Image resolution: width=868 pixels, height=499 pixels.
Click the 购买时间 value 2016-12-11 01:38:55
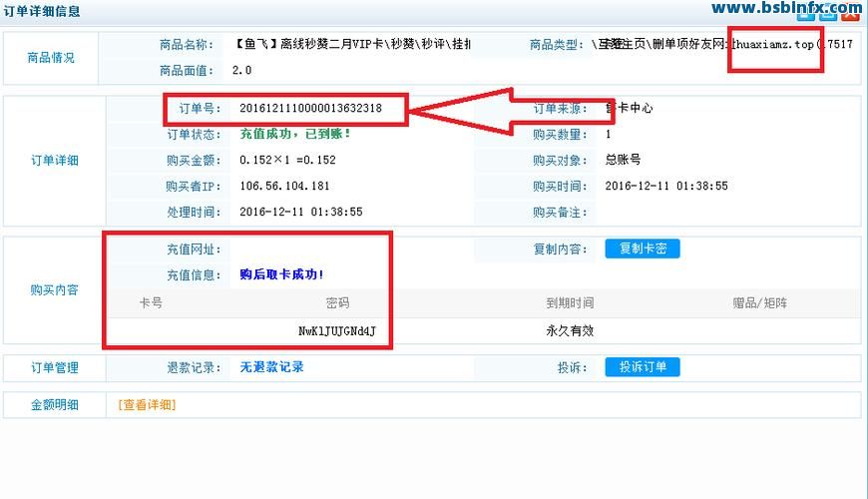click(665, 186)
